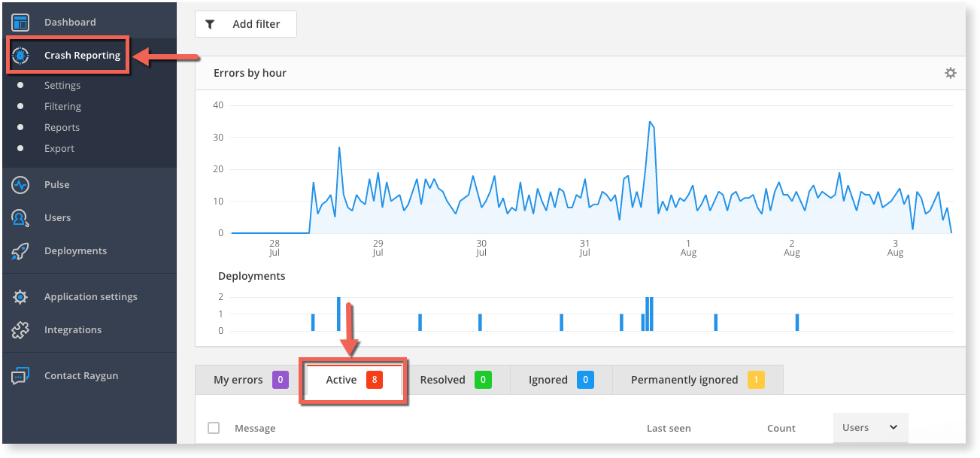Viewport: 980px width, 458px height.
Task: Click the Integrations puzzle icon
Action: pos(20,329)
